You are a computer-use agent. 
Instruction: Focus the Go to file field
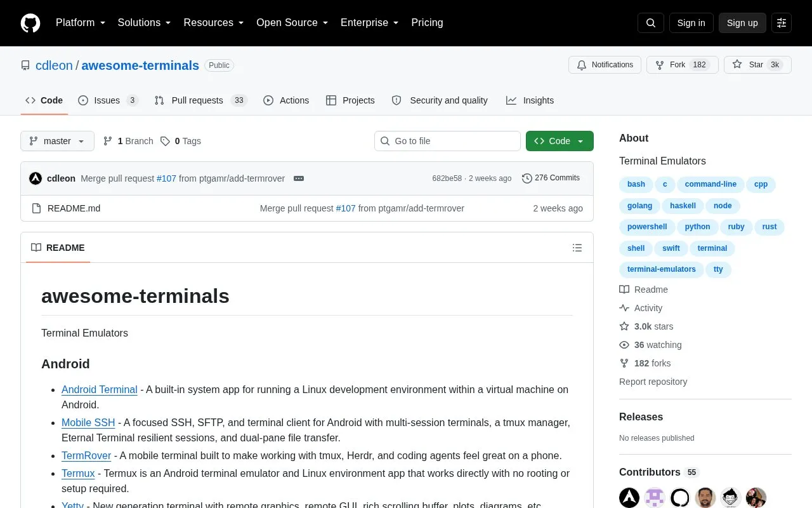click(447, 141)
